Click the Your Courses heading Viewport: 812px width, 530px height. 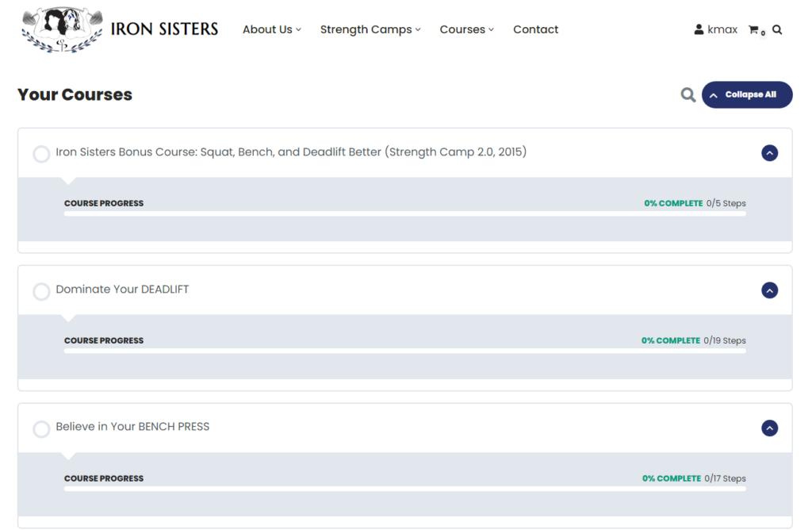tap(75, 94)
